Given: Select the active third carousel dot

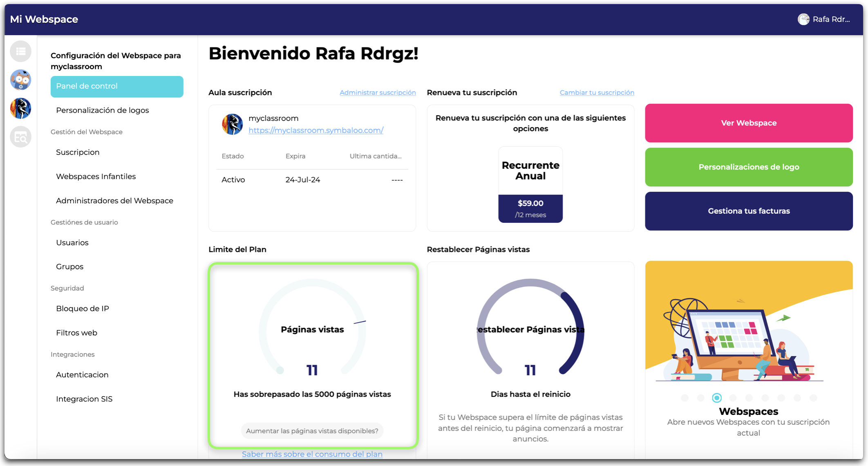Looking at the screenshot, I should point(717,398).
